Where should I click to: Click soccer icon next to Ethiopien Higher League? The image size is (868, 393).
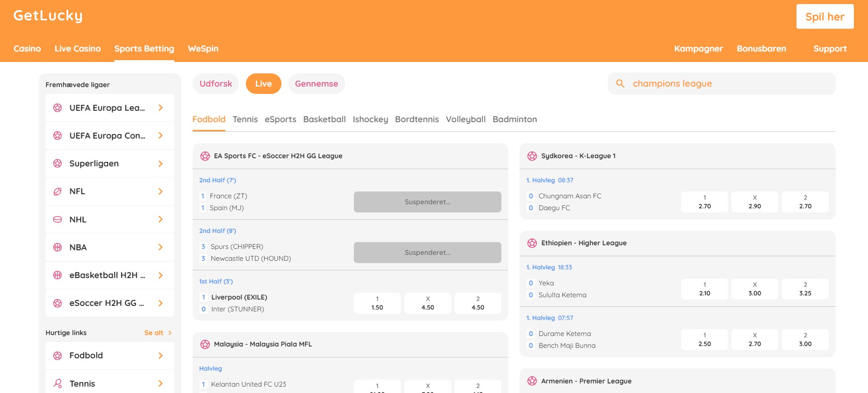[x=532, y=243]
